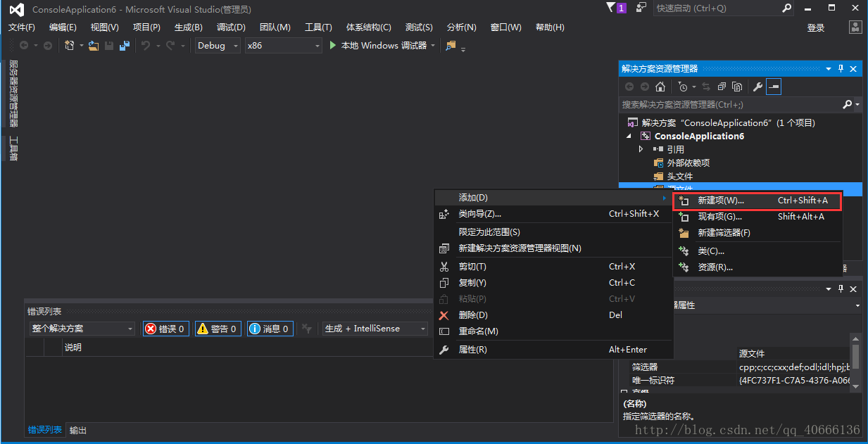Click the Save All toolbar icon

(125, 46)
